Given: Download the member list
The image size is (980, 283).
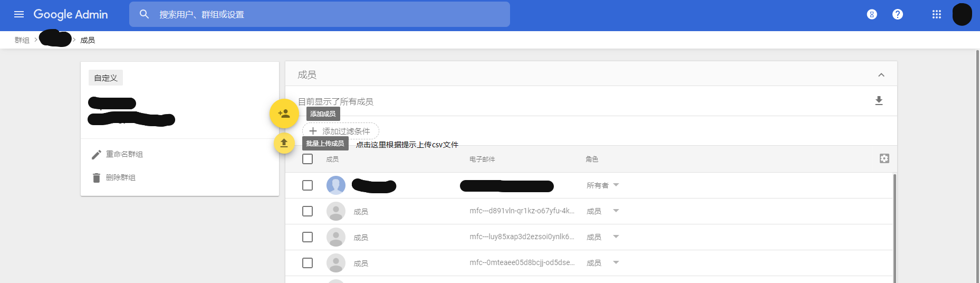Looking at the screenshot, I should pyautogui.click(x=879, y=101).
